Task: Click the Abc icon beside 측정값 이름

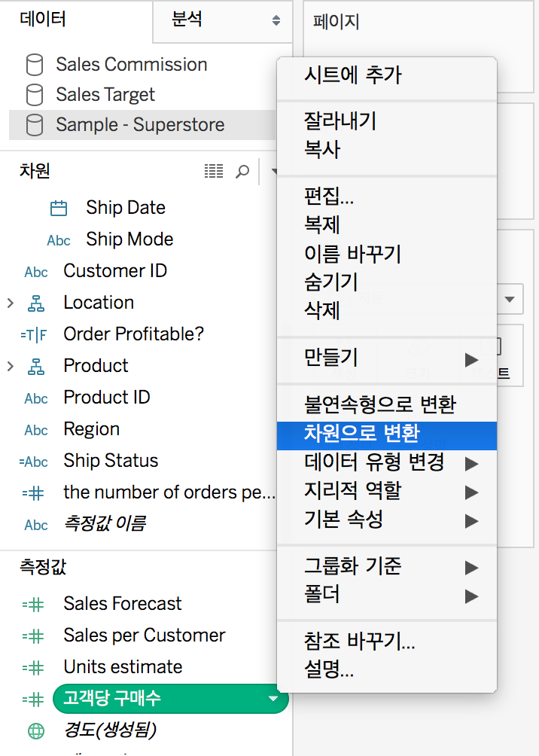Action: 36,525
